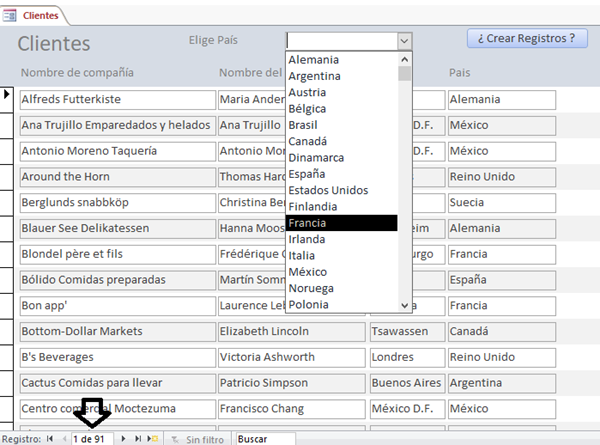
Task: Click the Antonio Moreno Taquería field
Action: click(x=117, y=151)
